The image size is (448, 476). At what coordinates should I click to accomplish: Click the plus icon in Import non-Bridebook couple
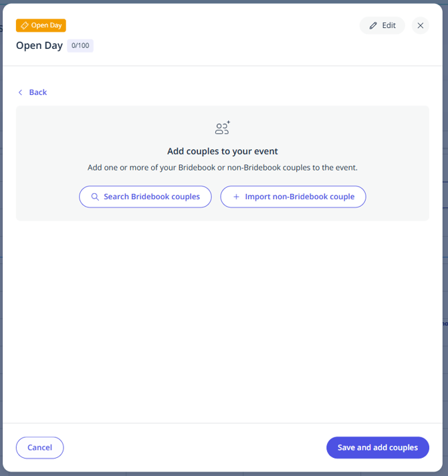pyautogui.click(x=236, y=197)
